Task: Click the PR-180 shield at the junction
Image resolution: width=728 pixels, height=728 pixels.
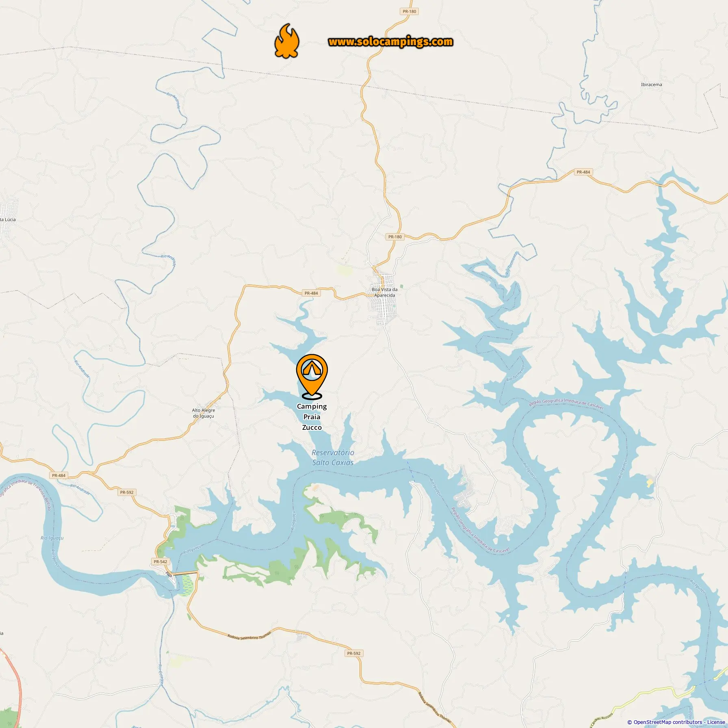Action: click(x=395, y=236)
